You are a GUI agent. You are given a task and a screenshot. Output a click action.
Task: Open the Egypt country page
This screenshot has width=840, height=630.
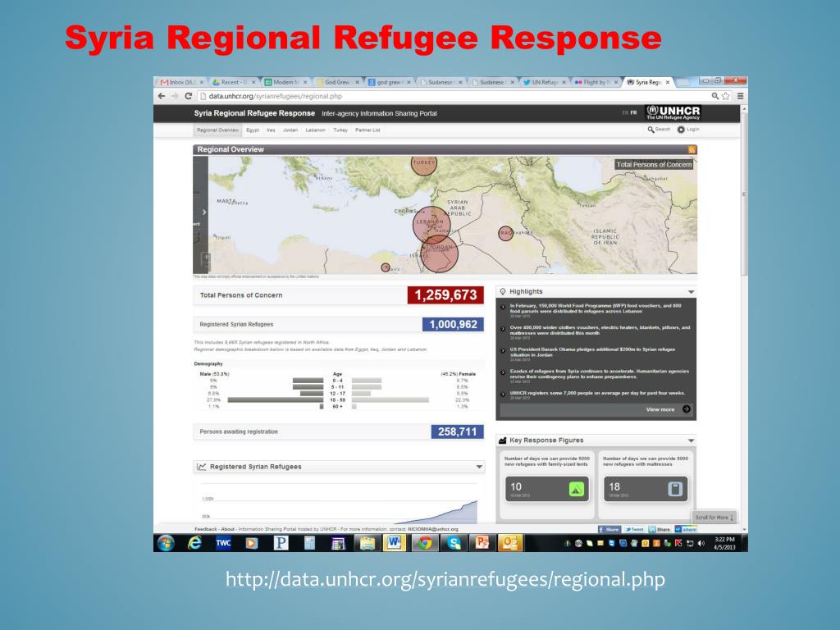[x=253, y=130]
